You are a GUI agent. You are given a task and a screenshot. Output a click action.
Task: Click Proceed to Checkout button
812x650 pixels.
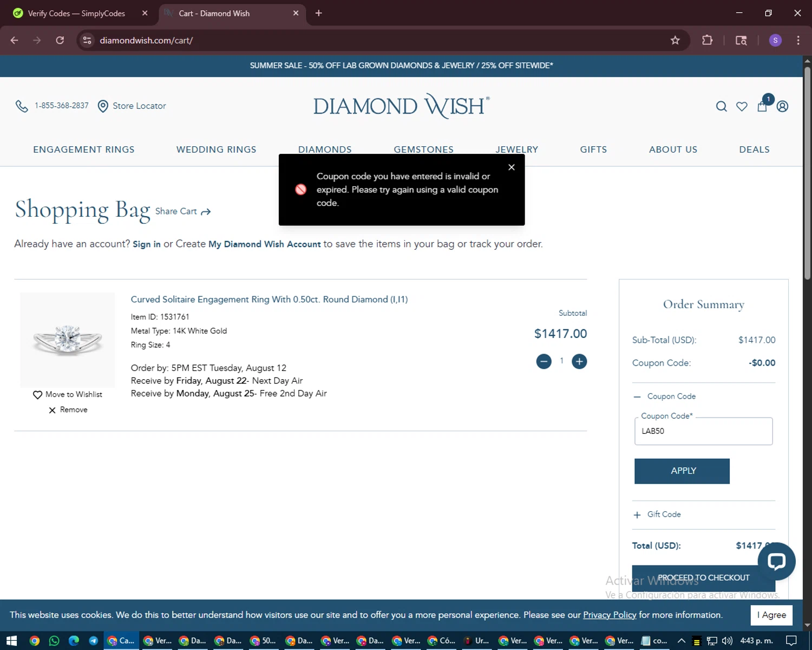click(704, 578)
